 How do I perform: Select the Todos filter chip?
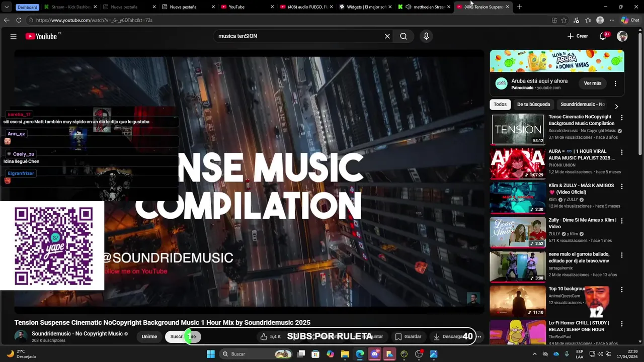(500, 105)
